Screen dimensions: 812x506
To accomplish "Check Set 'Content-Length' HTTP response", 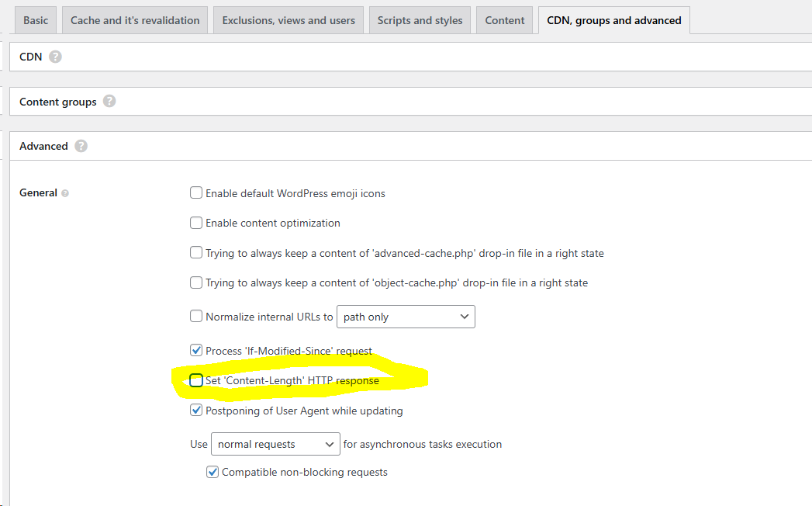I will click(196, 380).
